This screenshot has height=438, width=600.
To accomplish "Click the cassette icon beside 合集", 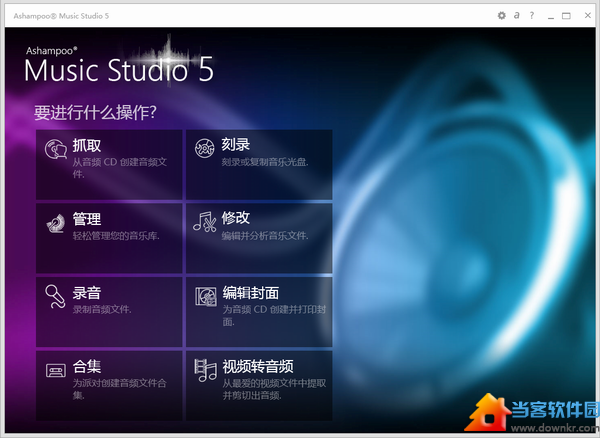I will (56, 370).
